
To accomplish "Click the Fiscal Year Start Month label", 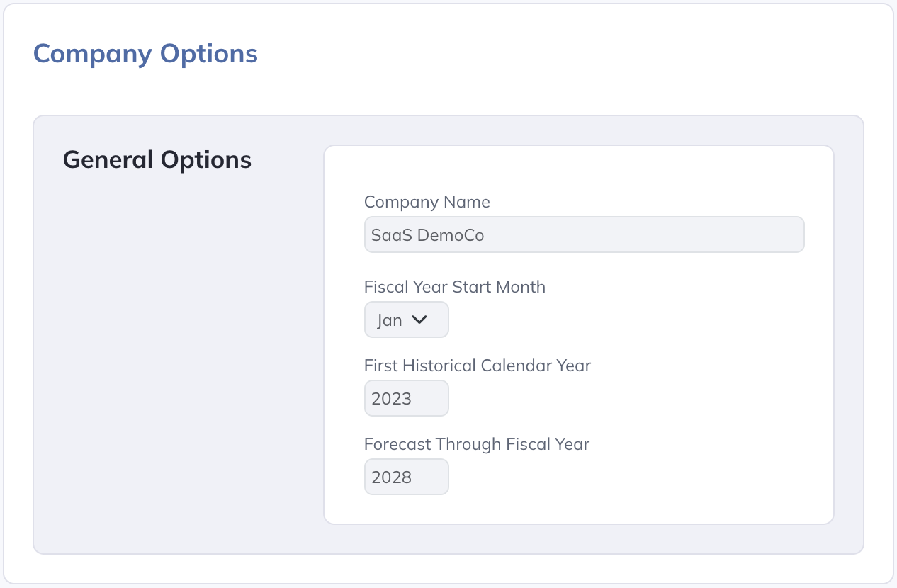I will point(454,287).
